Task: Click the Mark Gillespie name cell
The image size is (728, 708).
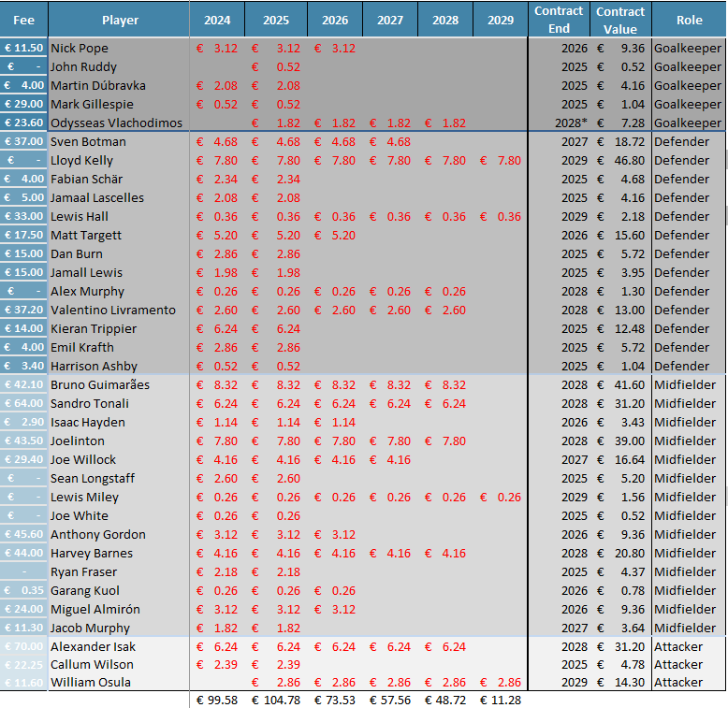Action: pyautogui.click(x=119, y=104)
